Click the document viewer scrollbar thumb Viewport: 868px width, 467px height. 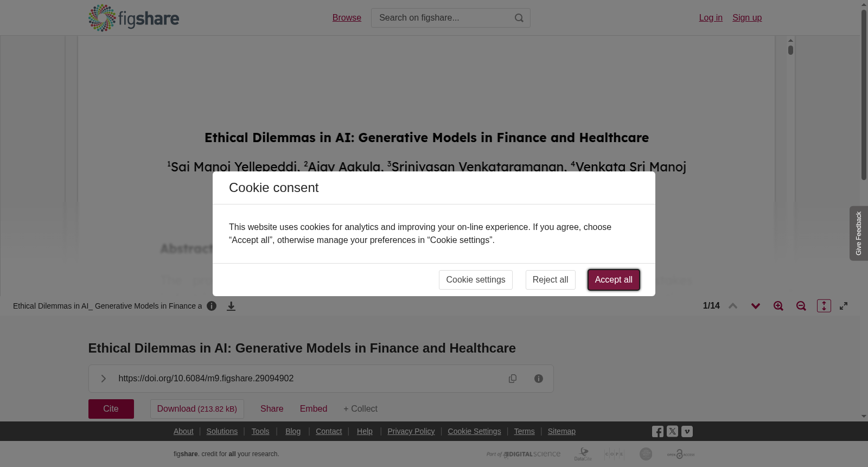pos(791,50)
